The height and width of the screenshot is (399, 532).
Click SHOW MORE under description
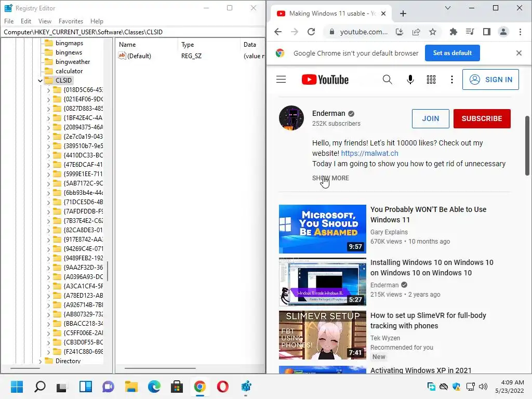(x=330, y=178)
